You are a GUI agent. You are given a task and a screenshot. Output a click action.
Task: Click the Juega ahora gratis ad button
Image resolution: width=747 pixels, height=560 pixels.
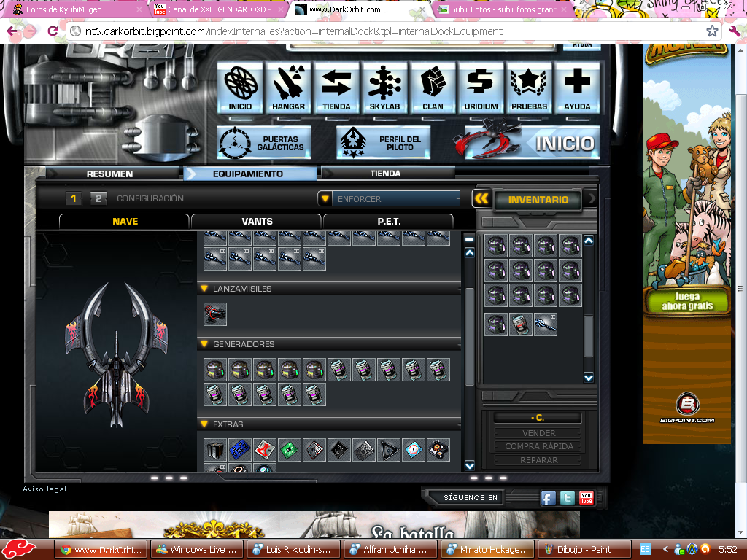click(687, 301)
